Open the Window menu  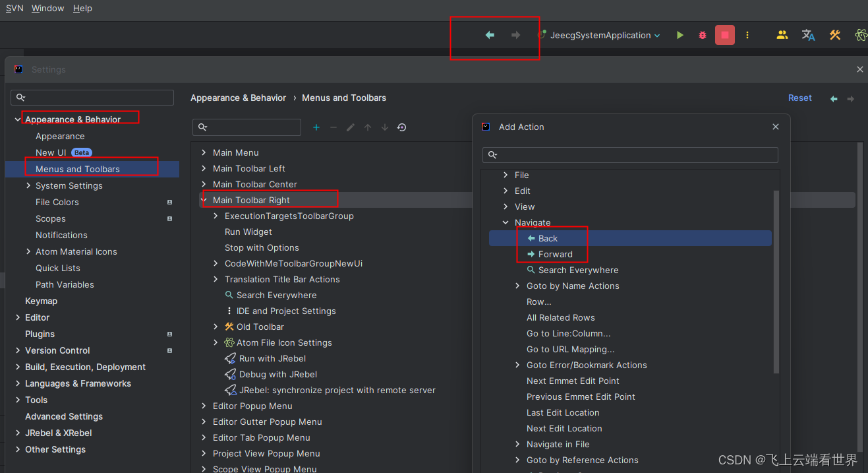point(48,8)
